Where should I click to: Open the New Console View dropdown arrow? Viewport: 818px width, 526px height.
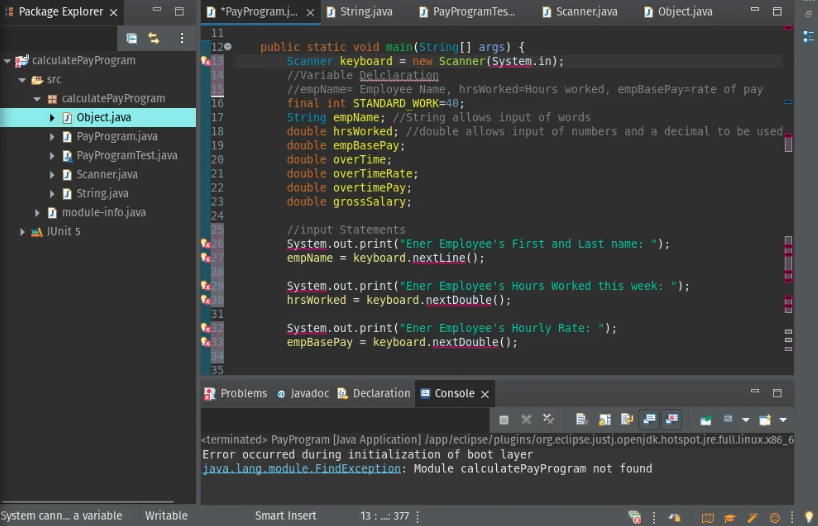pos(783,420)
